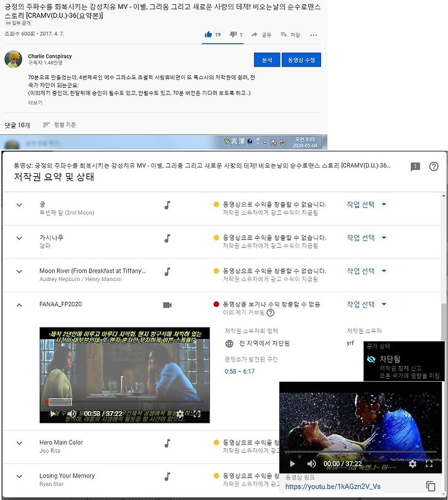Click the help question mark icon in header
The image size is (448, 500).
pyautogui.click(x=434, y=166)
